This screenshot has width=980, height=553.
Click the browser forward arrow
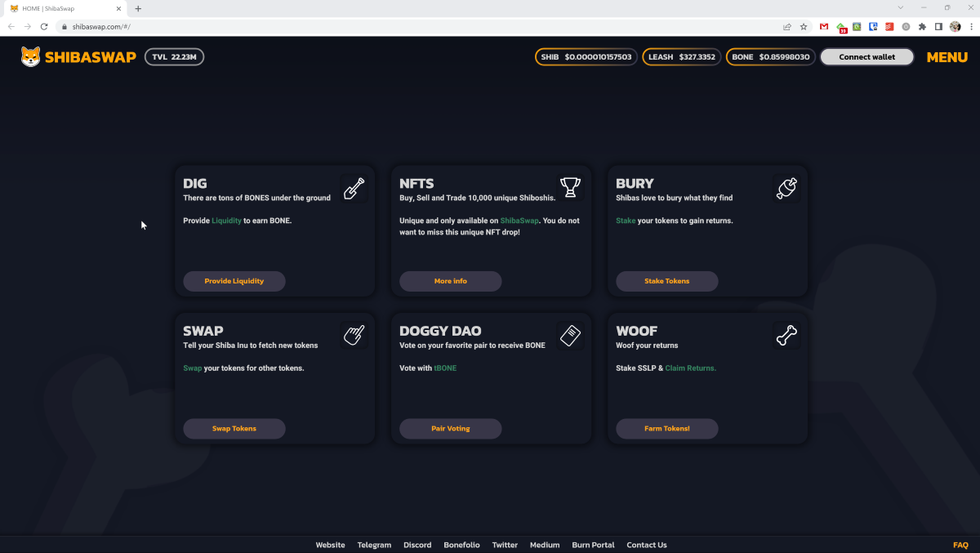28,26
